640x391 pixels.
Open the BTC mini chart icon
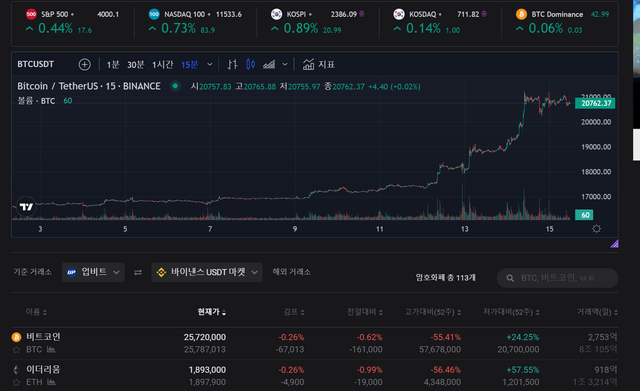(51, 349)
